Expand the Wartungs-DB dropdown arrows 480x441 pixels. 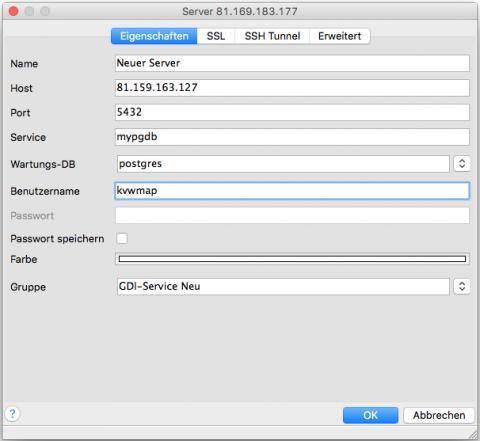pyautogui.click(x=462, y=164)
